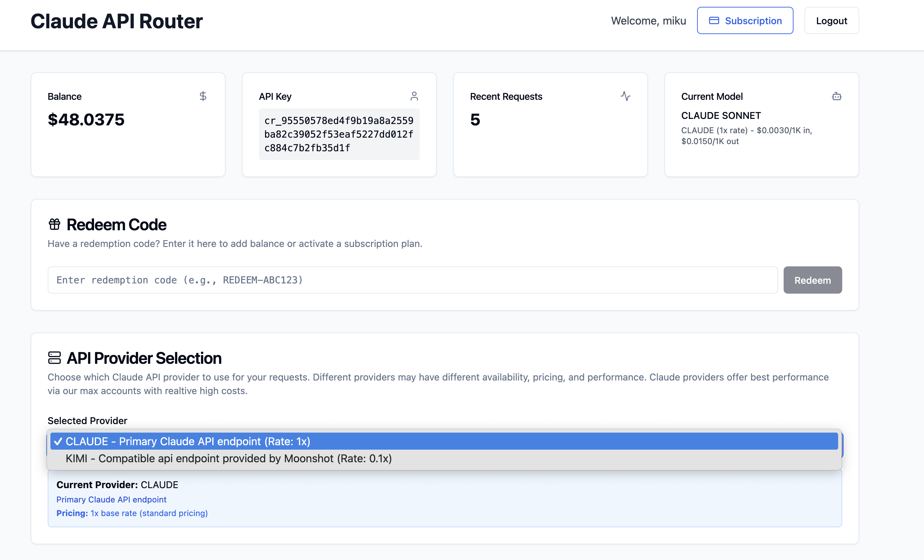Image resolution: width=924 pixels, height=560 pixels.
Task: Click the API key text box
Action: click(339, 134)
